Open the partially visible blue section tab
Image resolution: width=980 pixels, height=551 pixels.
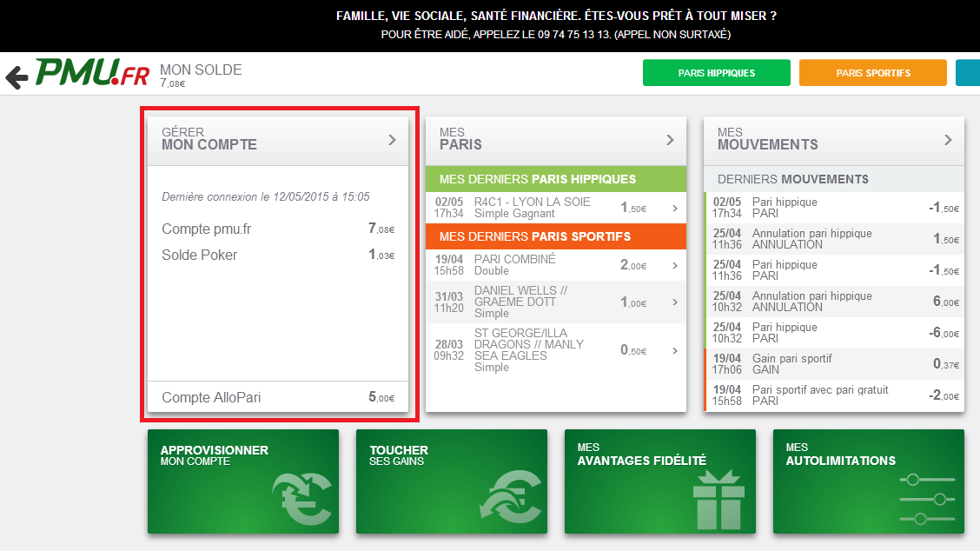click(968, 72)
